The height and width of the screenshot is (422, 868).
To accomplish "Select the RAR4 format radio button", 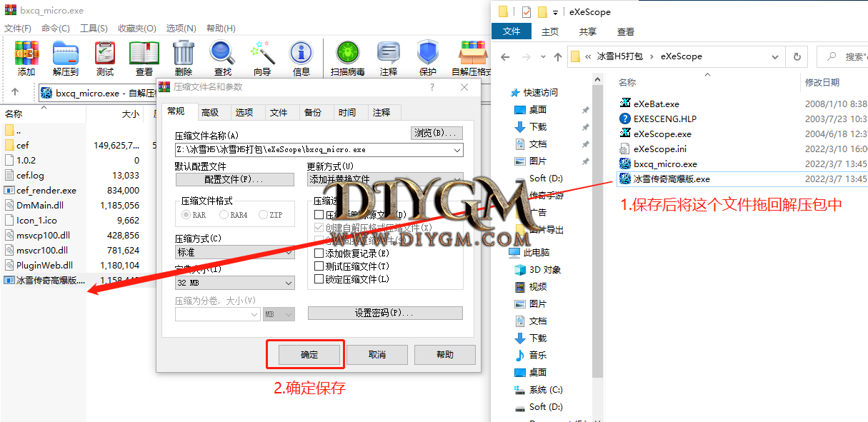I will 224,214.
